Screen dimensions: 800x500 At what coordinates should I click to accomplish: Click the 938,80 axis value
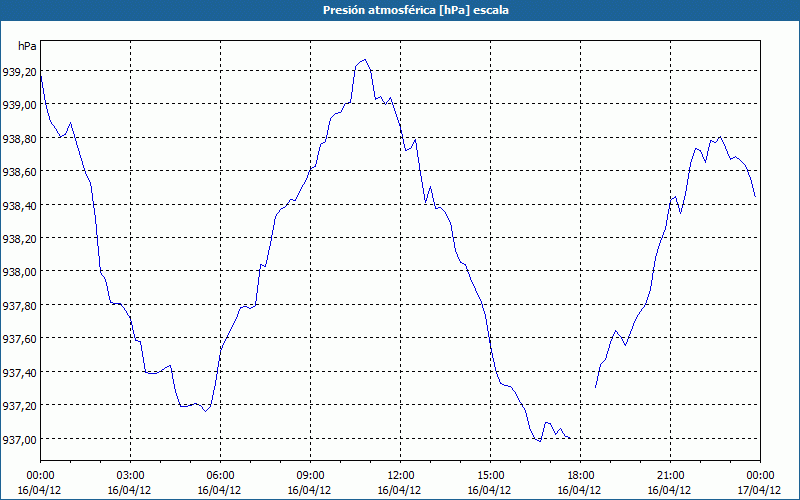coord(19,138)
